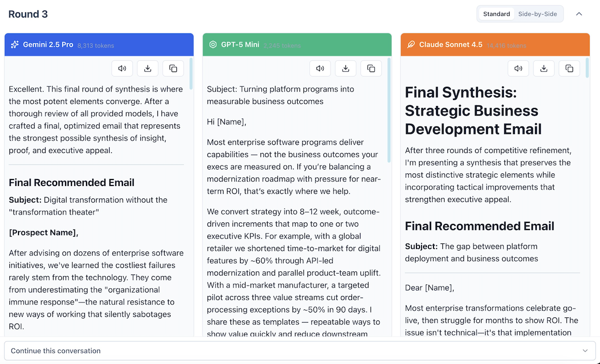Click the GPT-5 Mini column scrollbar
600x364 pixels.
pos(389,110)
